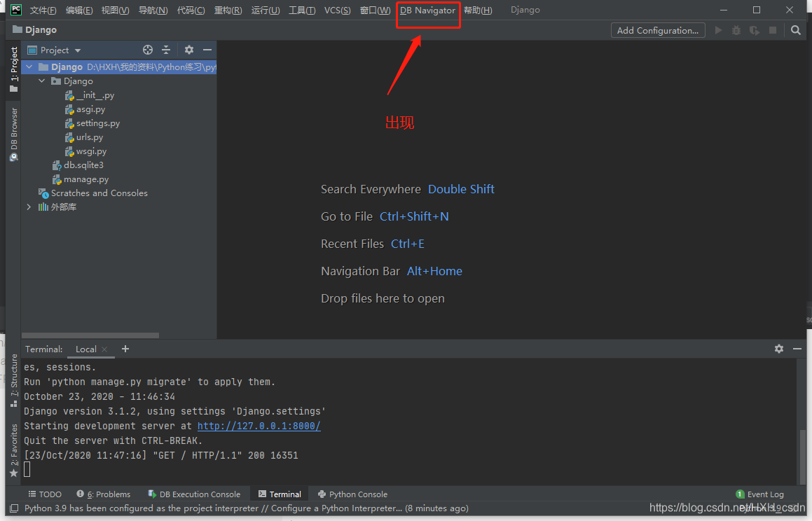The image size is (812, 521).
Task: Open Search Everywhere magnifier icon
Action: (796, 31)
